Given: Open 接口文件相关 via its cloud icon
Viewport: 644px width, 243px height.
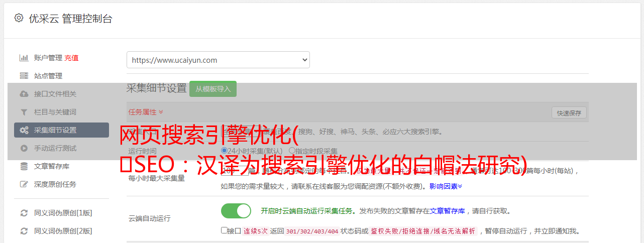Looking at the screenshot, I should pos(24,94).
